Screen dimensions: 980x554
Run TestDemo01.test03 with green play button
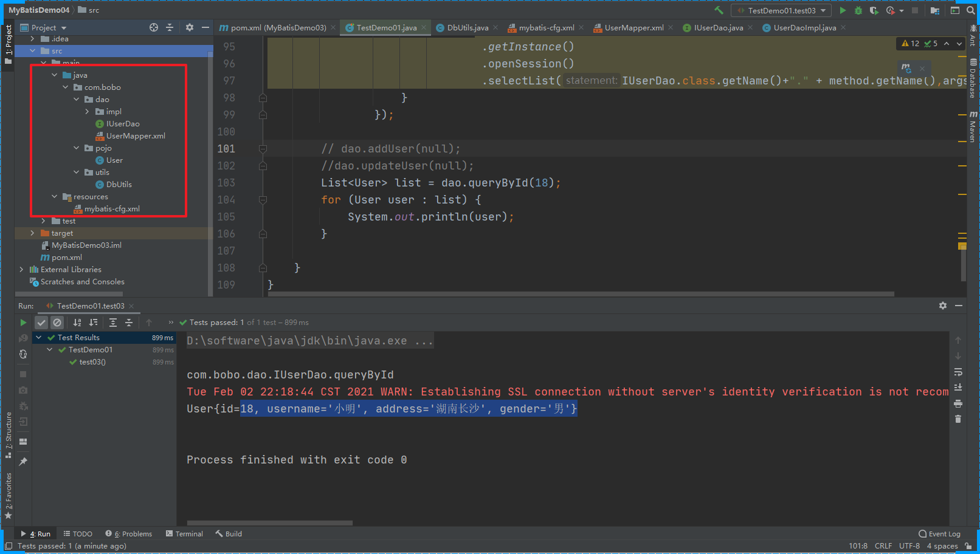tap(843, 10)
